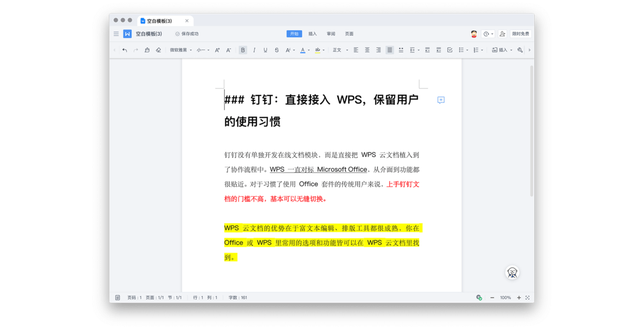Image resolution: width=644 pixels, height=329 pixels.
Task: Open the version history clock button
Action: (x=488, y=34)
